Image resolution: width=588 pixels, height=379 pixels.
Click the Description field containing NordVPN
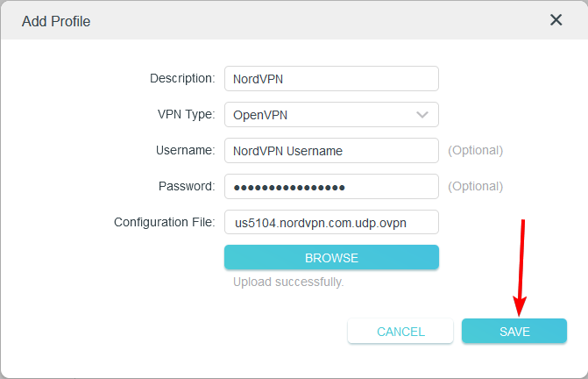point(330,79)
